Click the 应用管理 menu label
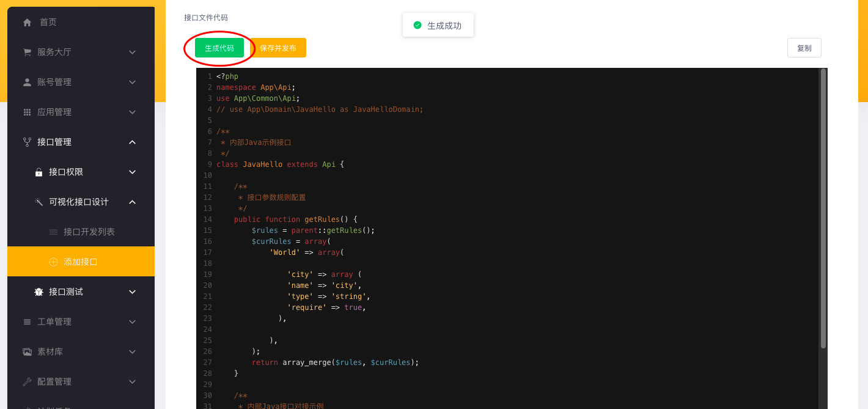 point(54,112)
